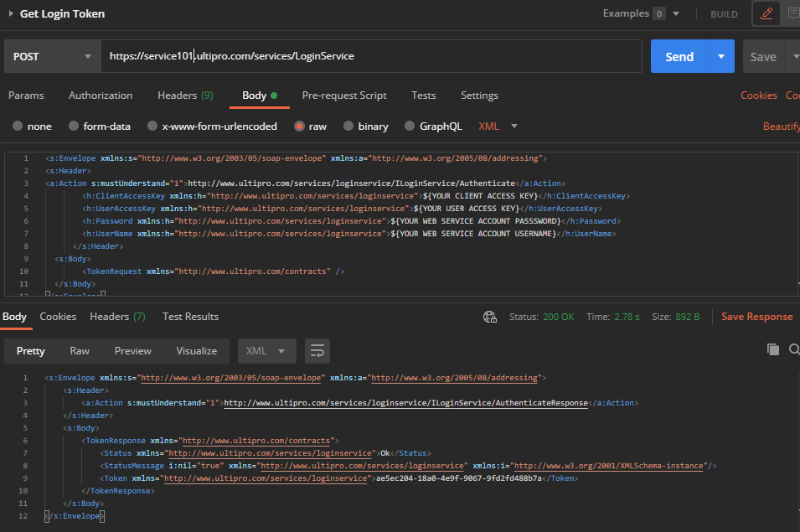800x532 pixels.
Task: Choose the GraphQL body type
Action: pos(433,126)
